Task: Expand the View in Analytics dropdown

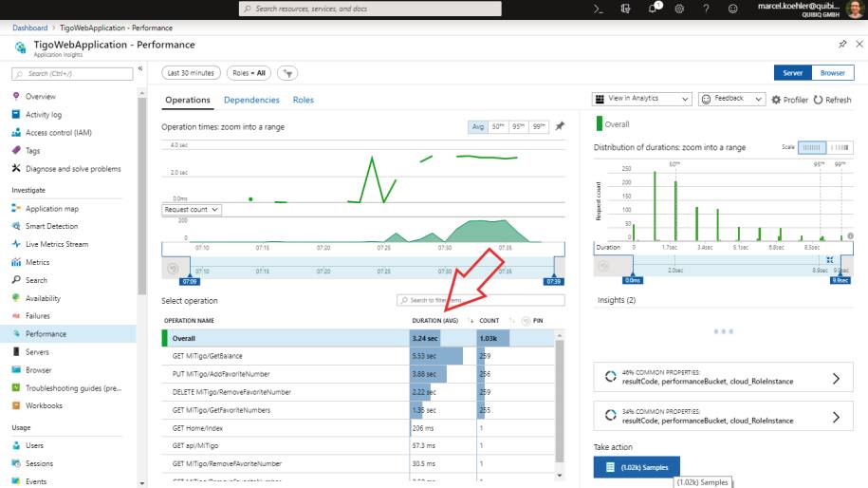Action: pyautogui.click(x=642, y=99)
